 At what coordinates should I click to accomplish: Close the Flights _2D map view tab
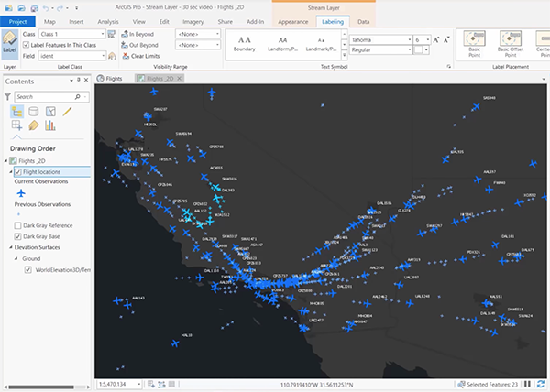[x=180, y=79]
